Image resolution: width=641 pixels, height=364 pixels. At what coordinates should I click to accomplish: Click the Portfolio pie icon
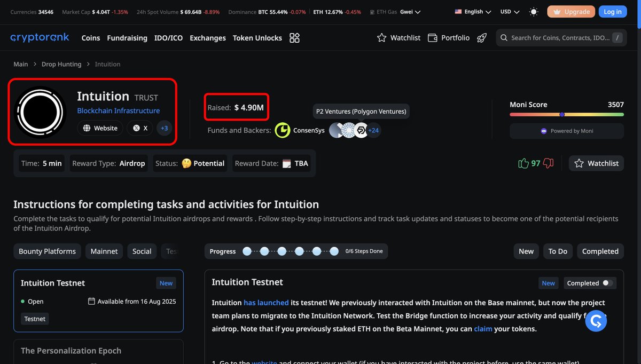[x=432, y=37]
